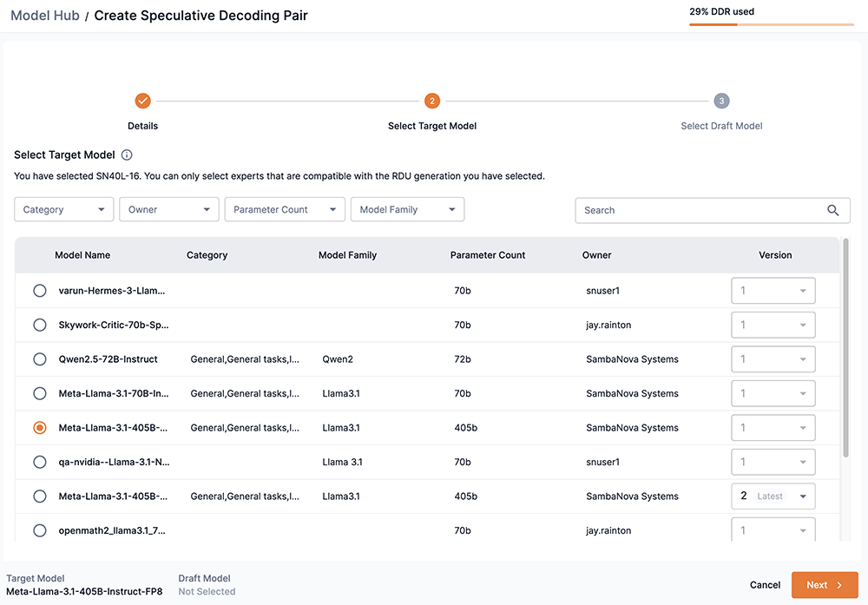
Task: Click the search magnifier icon
Action: click(833, 210)
